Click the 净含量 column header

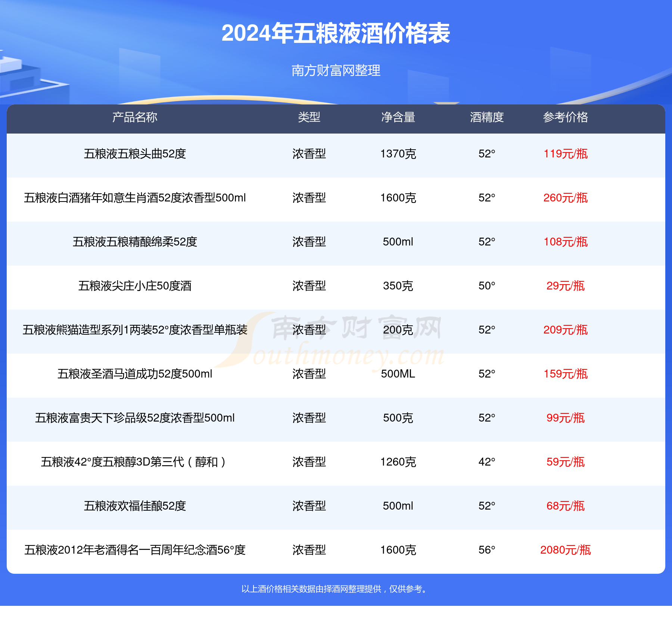[x=398, y=118]
